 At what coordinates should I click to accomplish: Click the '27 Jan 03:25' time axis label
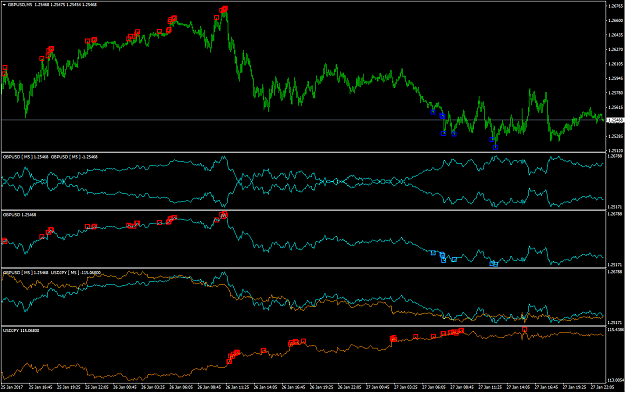tap(406, 387)
